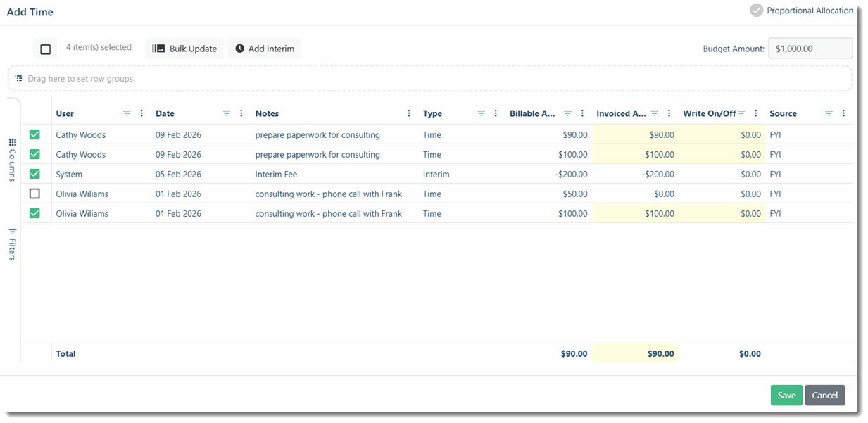Sort by the Type column header
Screen dimensions: 868x423
tap(432, 113)
